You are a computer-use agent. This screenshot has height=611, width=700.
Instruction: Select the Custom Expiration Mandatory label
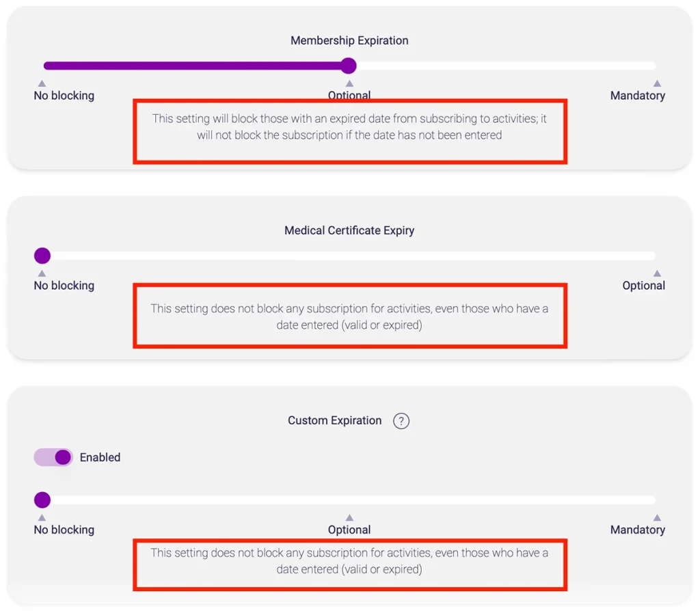(637, 530)
